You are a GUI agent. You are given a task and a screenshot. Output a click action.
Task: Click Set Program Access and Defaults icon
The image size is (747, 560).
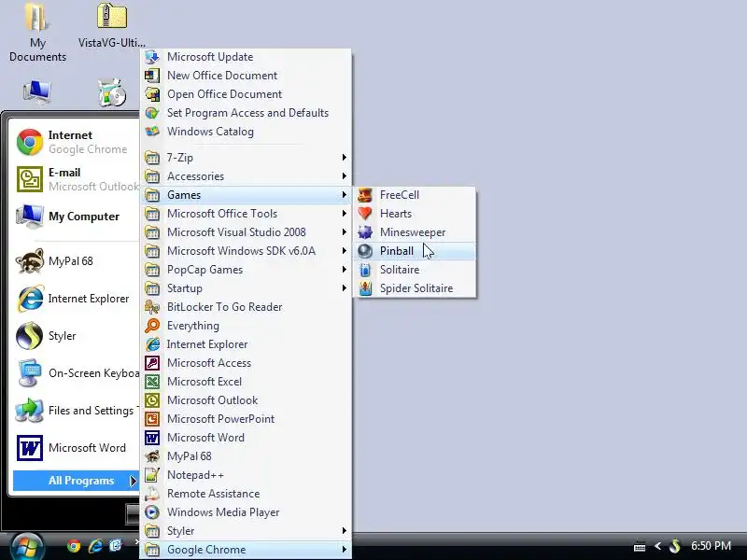point(152,113)
